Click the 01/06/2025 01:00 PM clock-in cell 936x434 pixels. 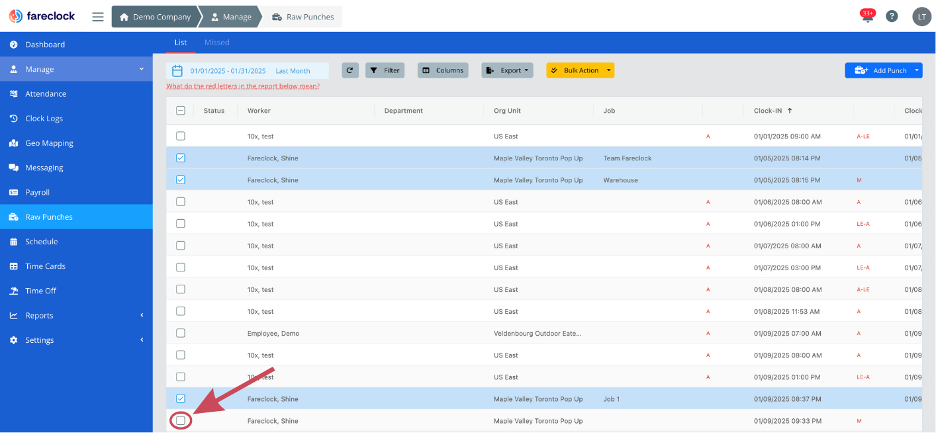pos(787,224)
